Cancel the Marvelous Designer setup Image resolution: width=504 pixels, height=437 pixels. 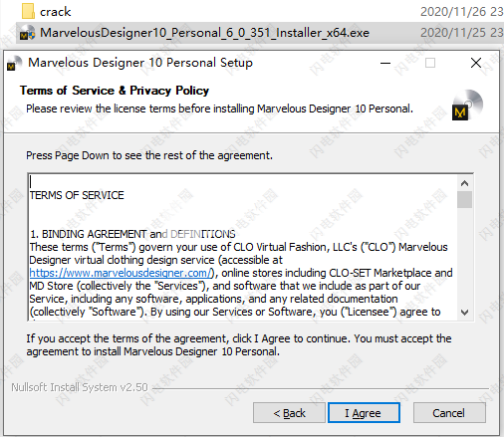pyautogui.click(x=449, y=413)
